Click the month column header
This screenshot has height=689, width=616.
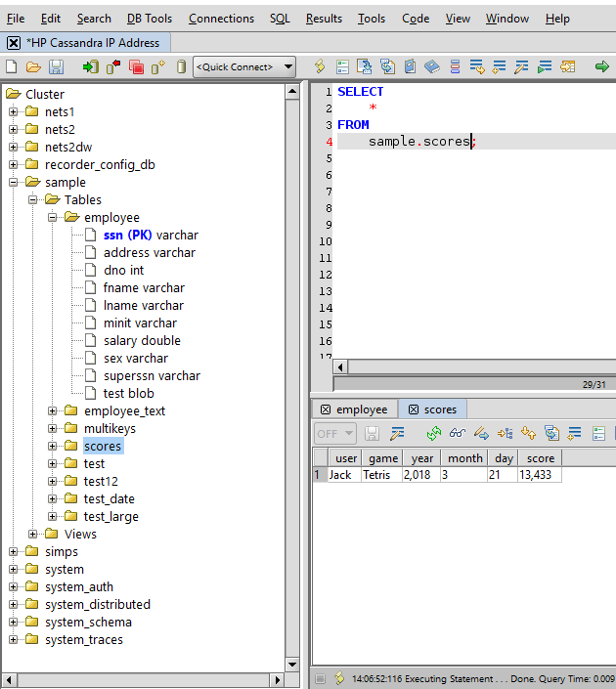464,458
